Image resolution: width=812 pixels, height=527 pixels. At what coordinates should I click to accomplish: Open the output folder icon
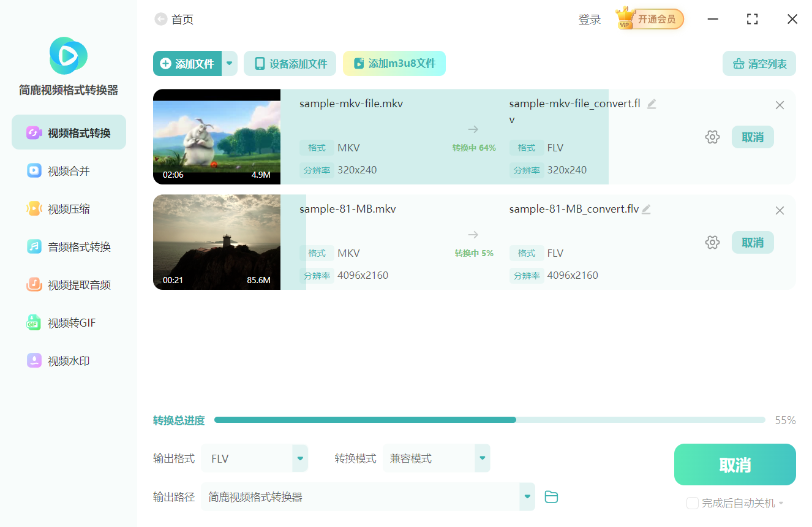pos(551,497)
